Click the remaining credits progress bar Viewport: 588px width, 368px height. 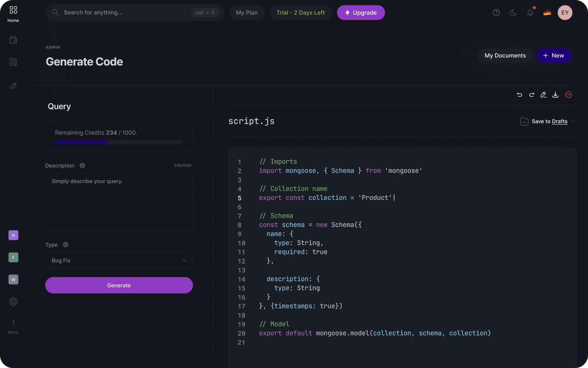click(x=119, y=142)
